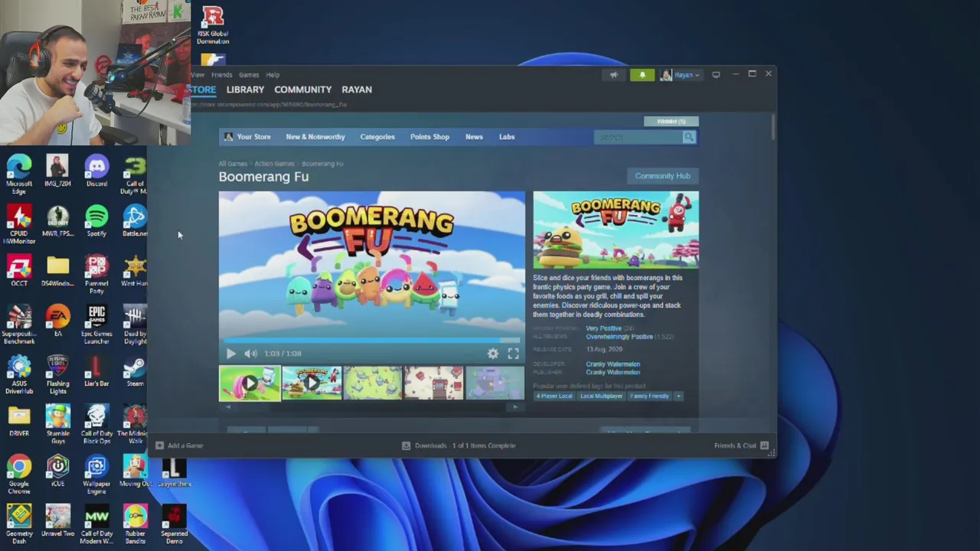Follow the Action Games breadcrumb
The width and height of the screenshot is (980, 551).
pos(274,164)
